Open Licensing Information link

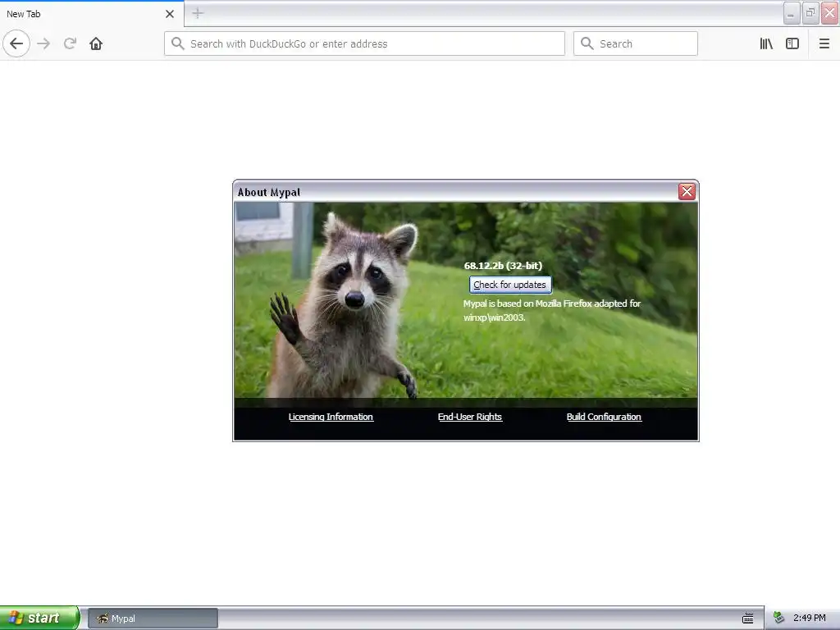click(331, 417)
